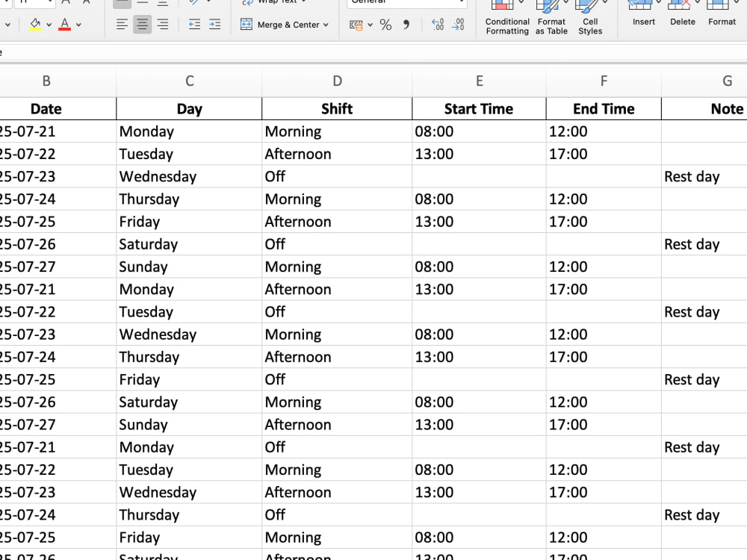The image size is (747, 560).
Task: Expand the Merge & Center dropdown arrow
Action: pos(326,25)
